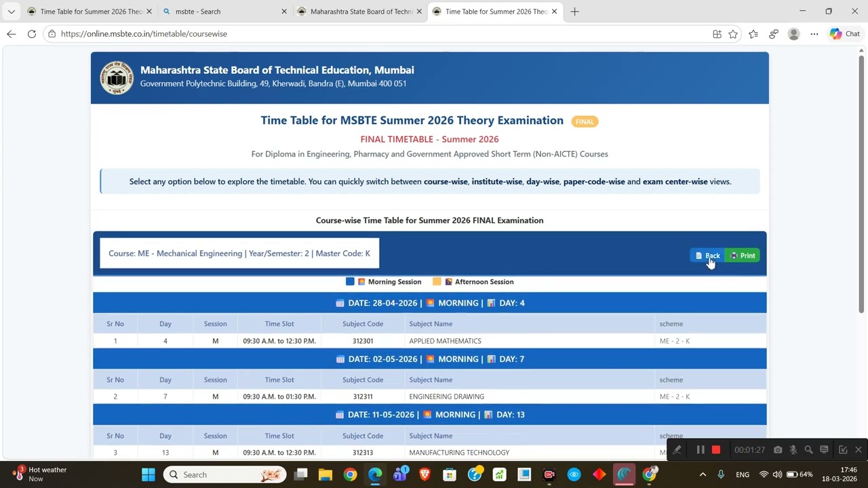Select MANUFACTURING TECHNOLOGY subject name
Image resolution: width=868 pixels, height=488 pixels.
click(459, 452)
